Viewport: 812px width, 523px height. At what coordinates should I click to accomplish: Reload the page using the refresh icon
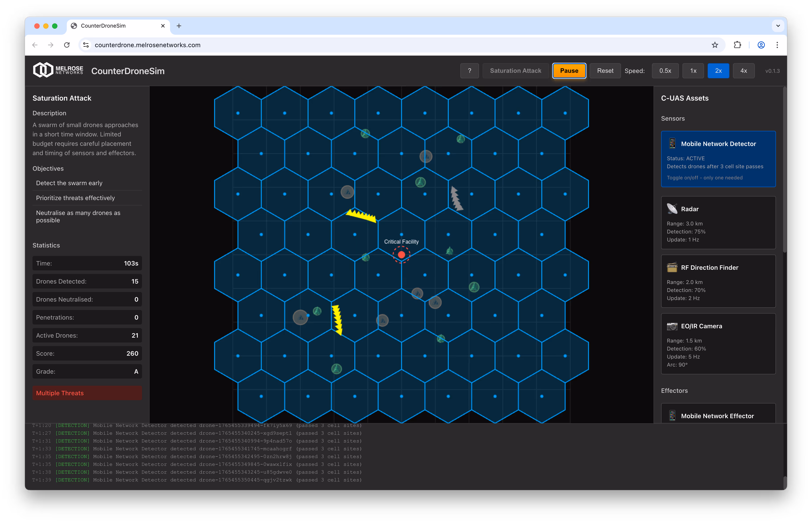[67, 45]
